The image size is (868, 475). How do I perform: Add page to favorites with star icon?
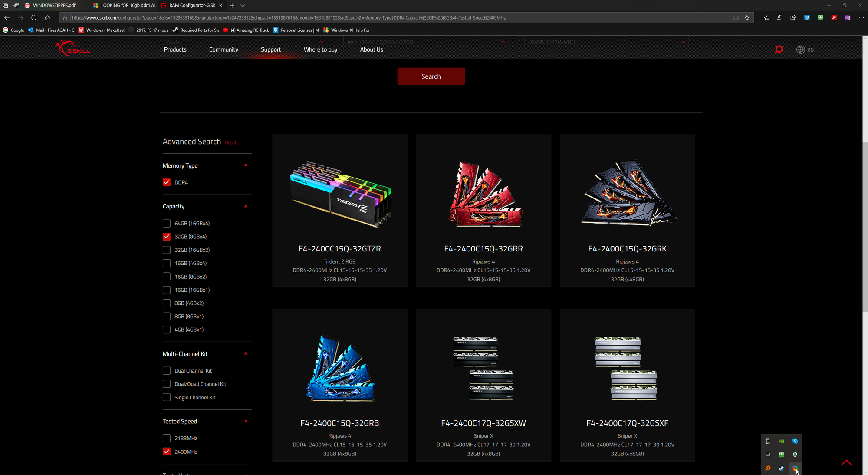click(747, 18)
